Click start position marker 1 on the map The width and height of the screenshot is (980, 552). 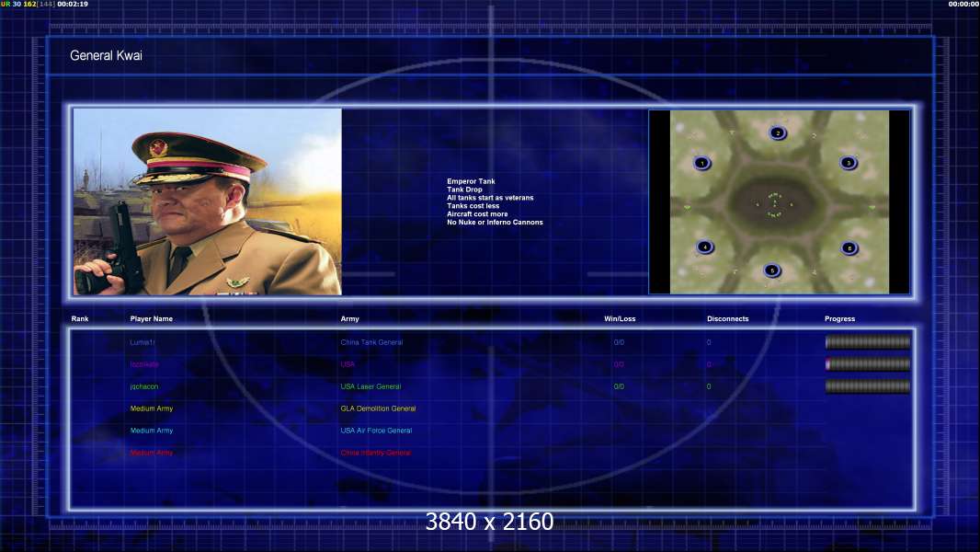pos(701,164)
